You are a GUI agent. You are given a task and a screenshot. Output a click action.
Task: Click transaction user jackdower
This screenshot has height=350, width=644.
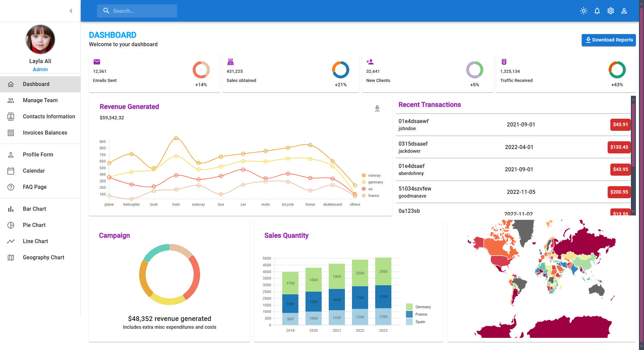[410, 151]
